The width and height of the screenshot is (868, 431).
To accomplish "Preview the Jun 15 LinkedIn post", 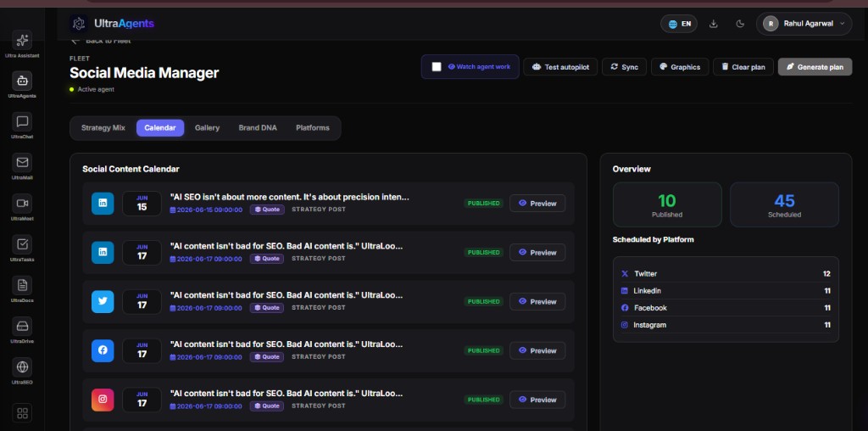I will point(537,204).
